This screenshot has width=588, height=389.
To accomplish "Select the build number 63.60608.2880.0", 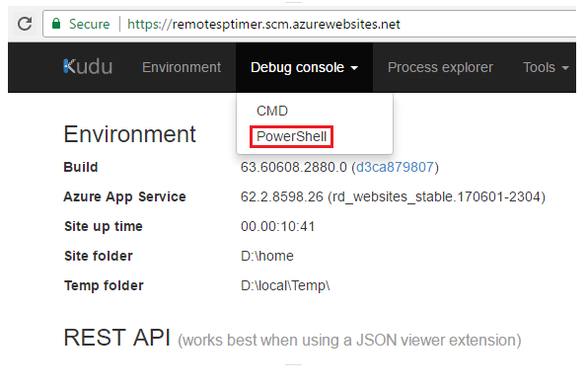I will (294, 167).
